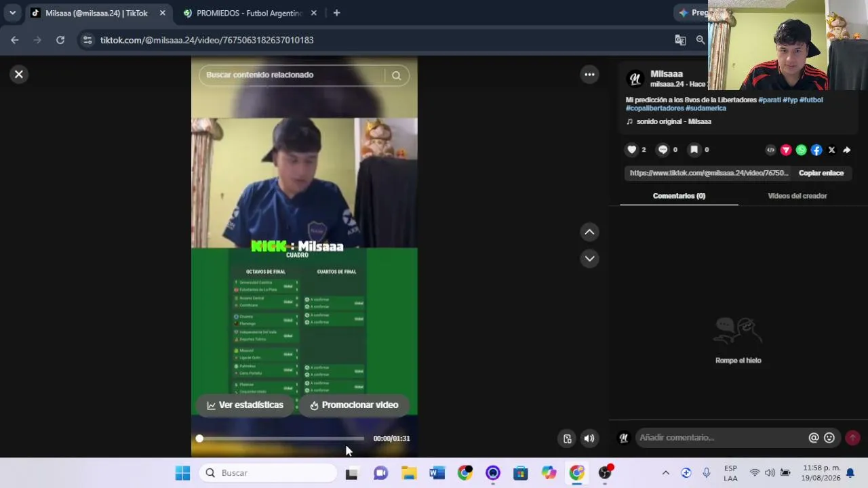
Task: Show hidden system tray icons
Action: (666, 473)
